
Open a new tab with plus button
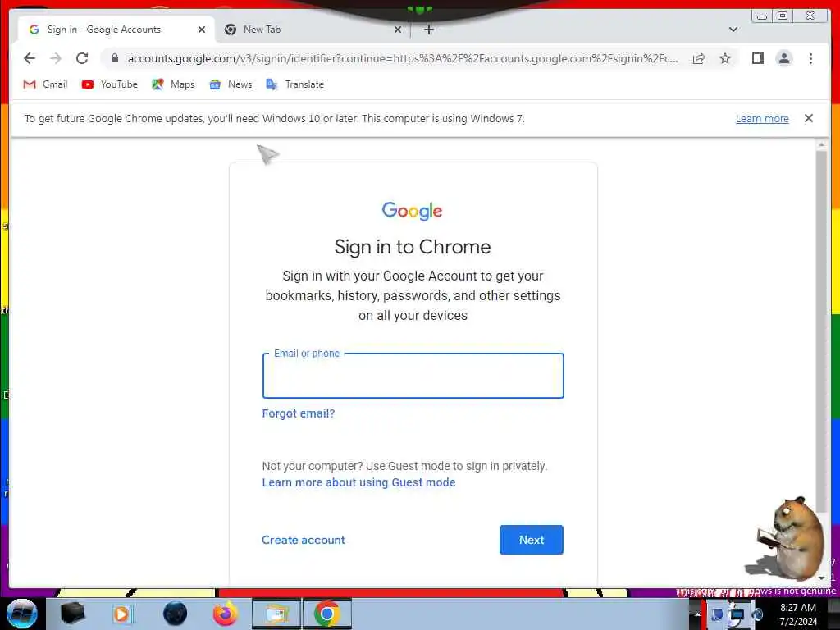click(x=428, y=30)
